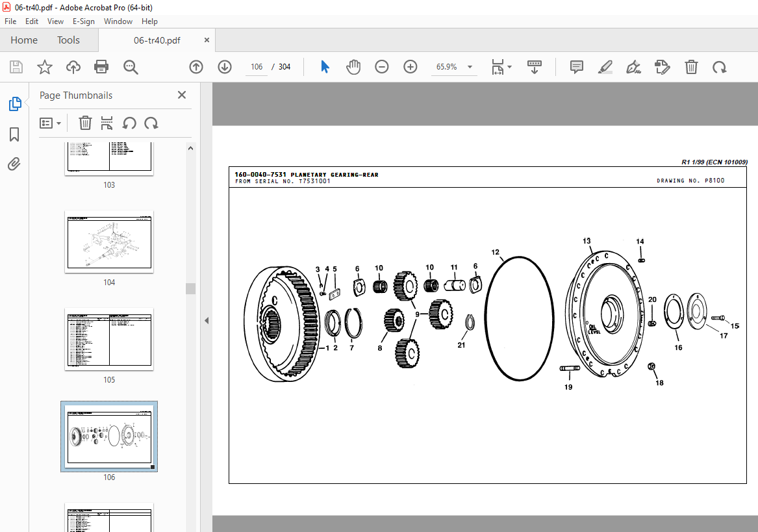The image size is (758, 532).
Task: Rotate thumbnails clockwise in the panel
Action: coord(151,123)
